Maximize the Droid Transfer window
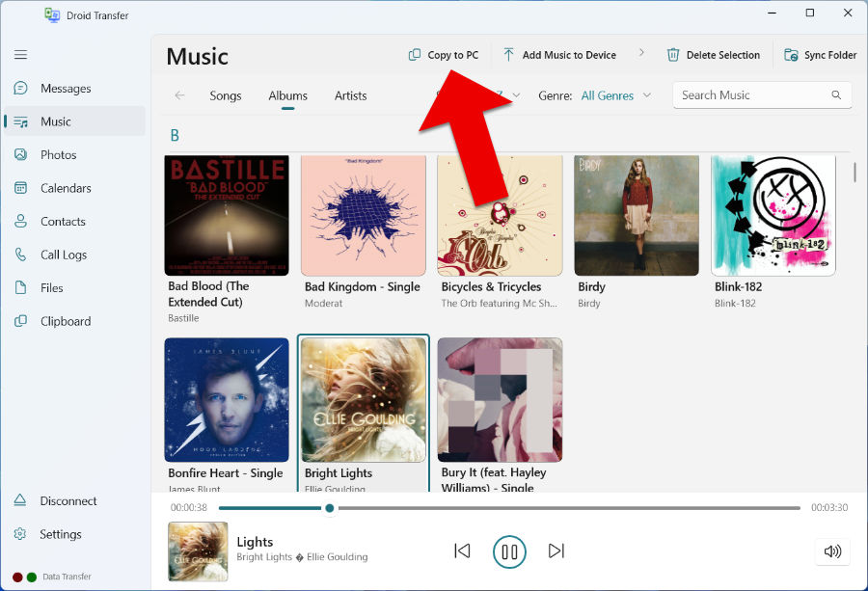868x591 pixels. click(810, 13)
